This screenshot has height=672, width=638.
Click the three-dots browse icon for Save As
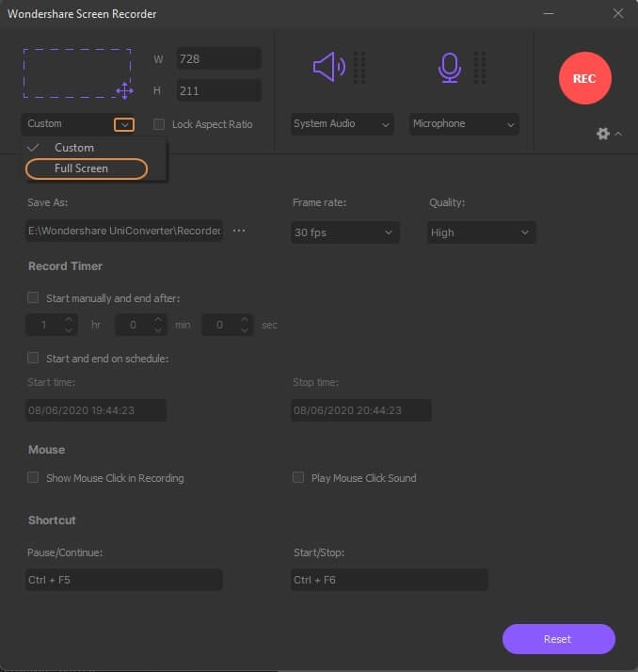point(239,231)
